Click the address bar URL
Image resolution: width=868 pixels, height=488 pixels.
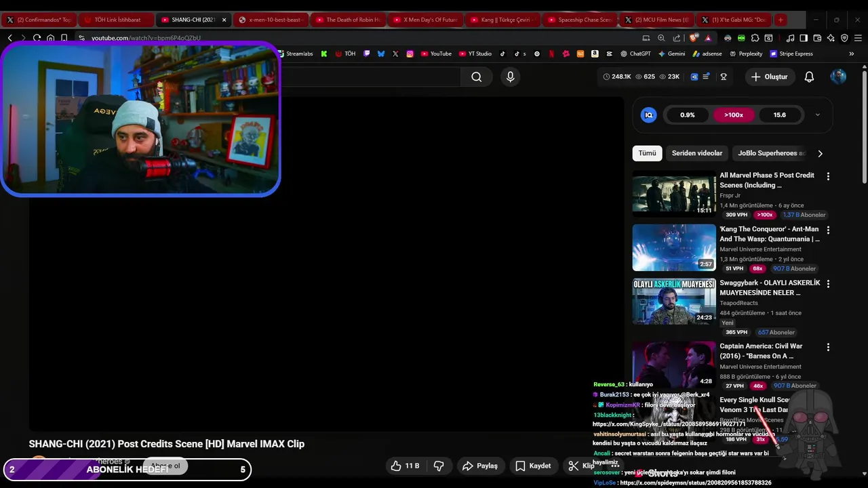pyautogui.click(x=146, y=38)
